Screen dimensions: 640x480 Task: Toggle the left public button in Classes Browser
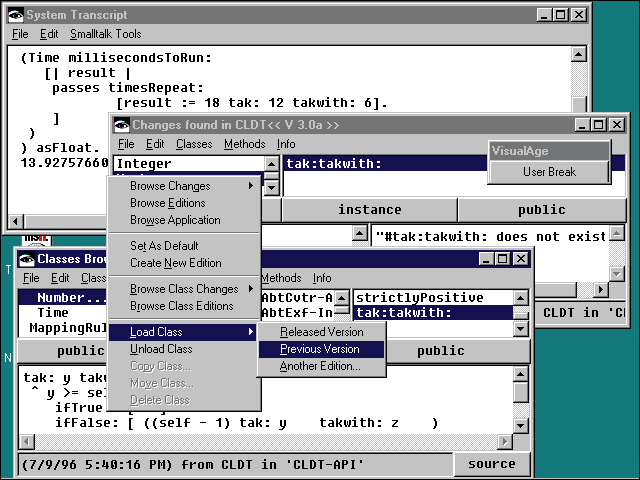pyautogui.click(x=80, y=351)
